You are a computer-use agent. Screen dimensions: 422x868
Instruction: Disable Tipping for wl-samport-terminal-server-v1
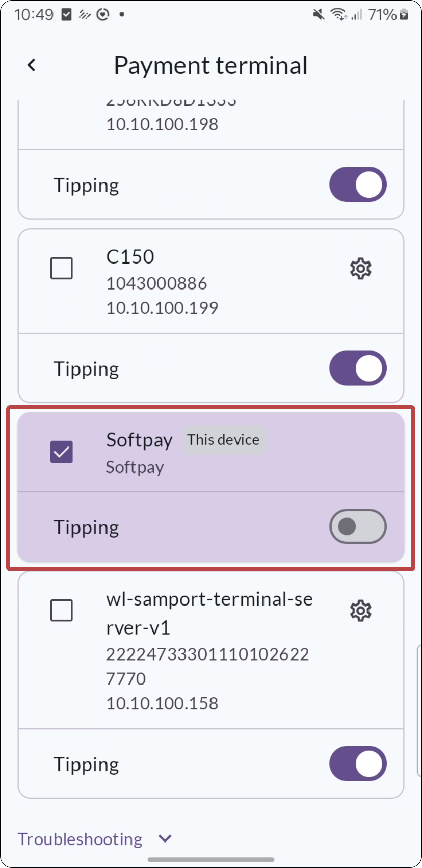[x=358, y=764]
